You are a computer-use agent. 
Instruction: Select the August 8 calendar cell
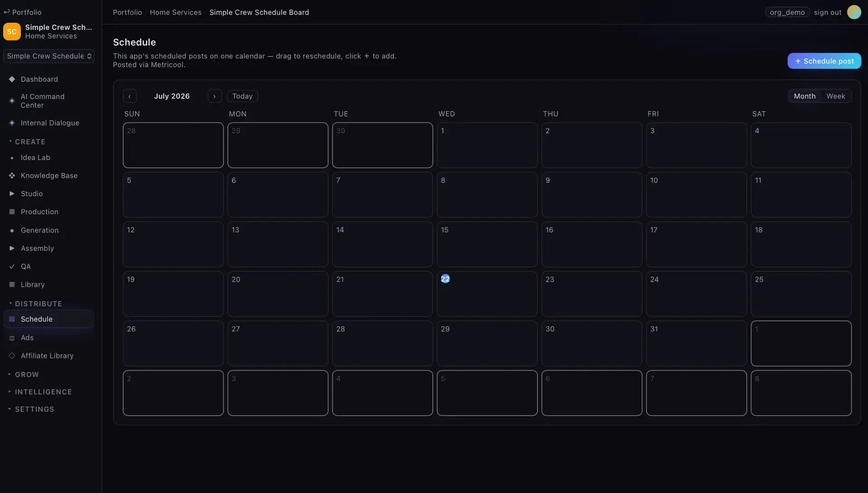point(801,393)
